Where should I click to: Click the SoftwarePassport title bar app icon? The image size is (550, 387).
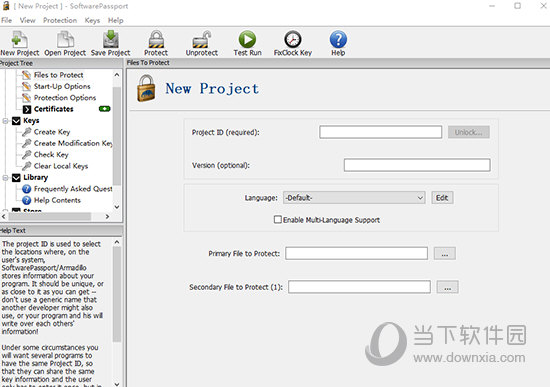(x=6, y=6)
